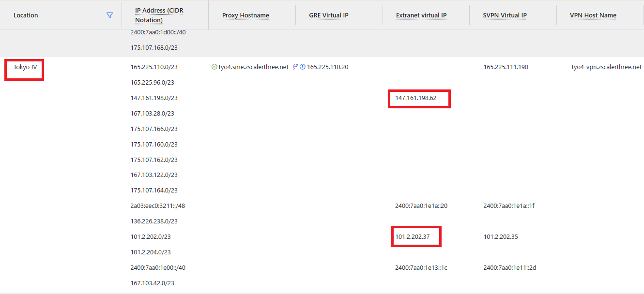
Task: Click the green check status icon for tyo4.sme
Action: [214, 67]
